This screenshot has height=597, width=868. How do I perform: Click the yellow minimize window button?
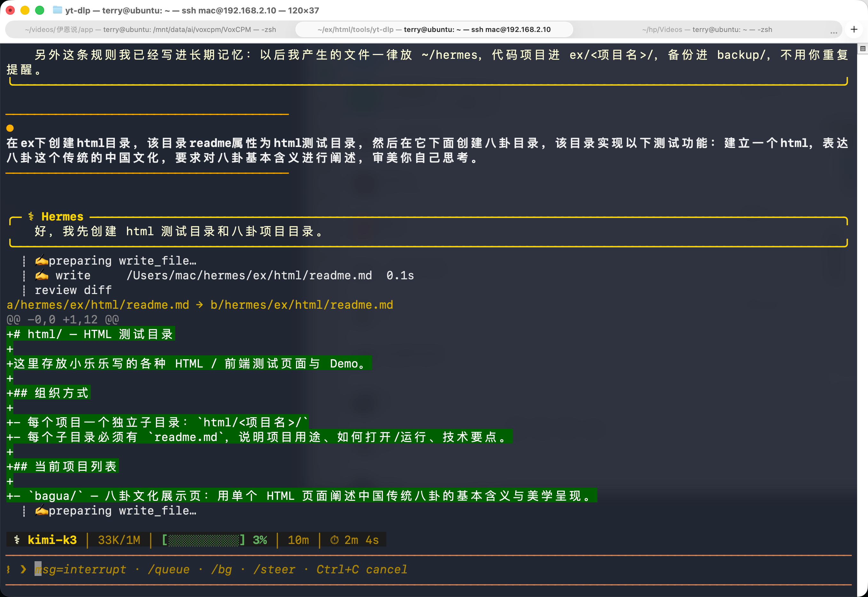[x=25, y=10]
